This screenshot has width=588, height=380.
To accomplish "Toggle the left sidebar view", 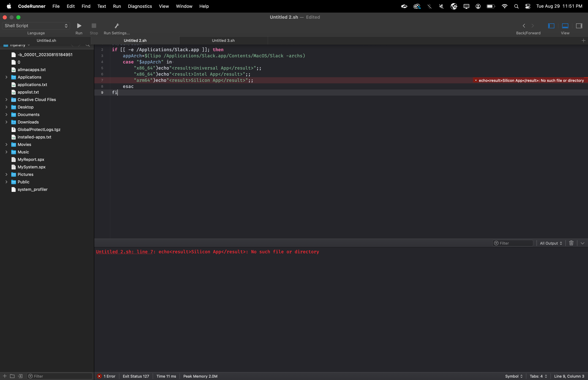I will click(x=551, y=26).
